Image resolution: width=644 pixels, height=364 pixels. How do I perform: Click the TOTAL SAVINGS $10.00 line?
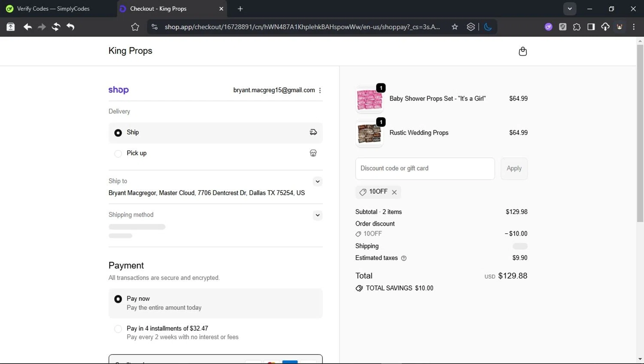pos(395,288)
